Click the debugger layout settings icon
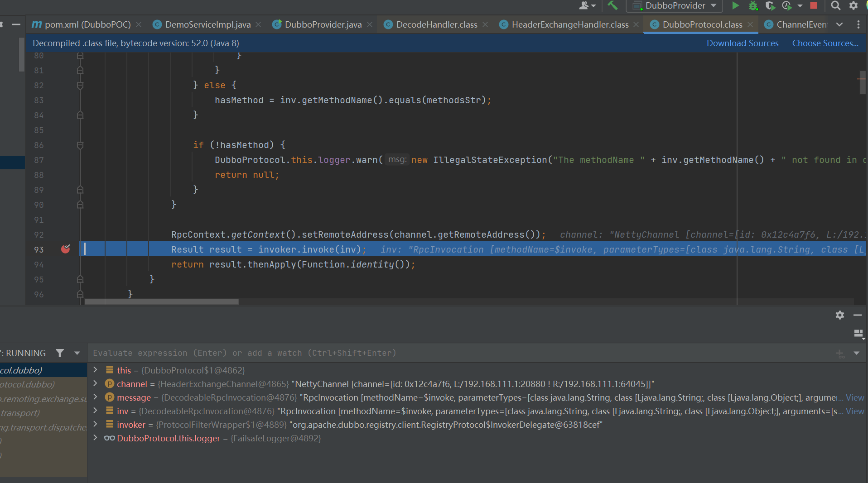The width and height of the screenshot is (868, 483). 858,334
